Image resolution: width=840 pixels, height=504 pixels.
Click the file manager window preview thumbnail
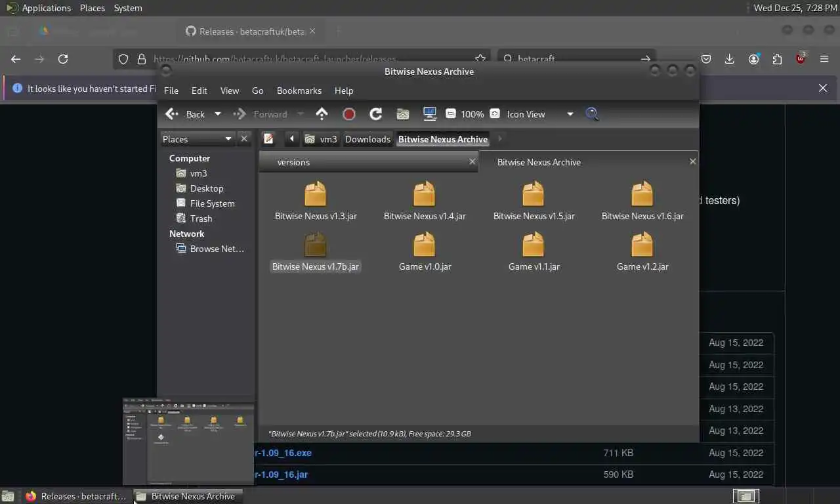click(x=188, y=440)
